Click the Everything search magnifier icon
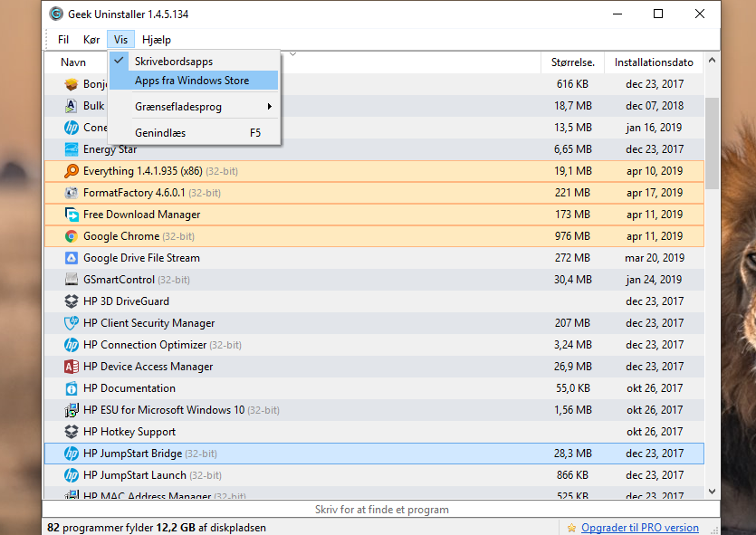The width and height of the screenshot is (756, 535). [x=72, y=171]
